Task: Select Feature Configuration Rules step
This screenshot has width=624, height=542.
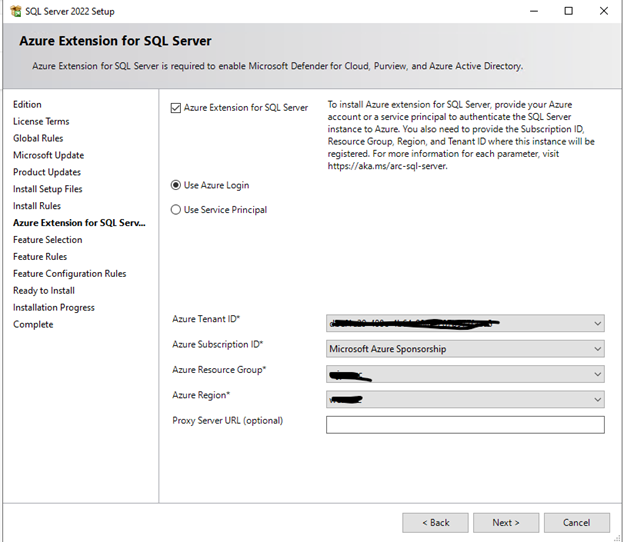Action: (x=69, y=274)
